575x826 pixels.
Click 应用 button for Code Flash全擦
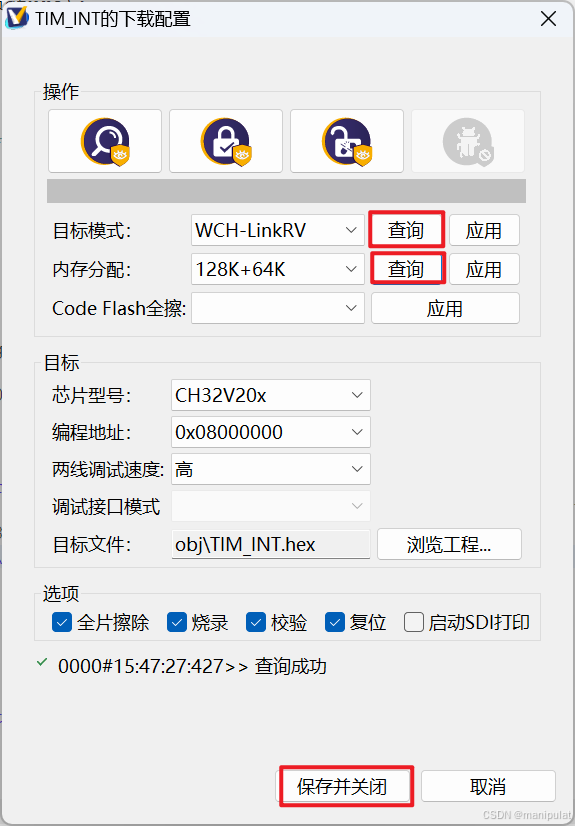click(x=445, y=308)
